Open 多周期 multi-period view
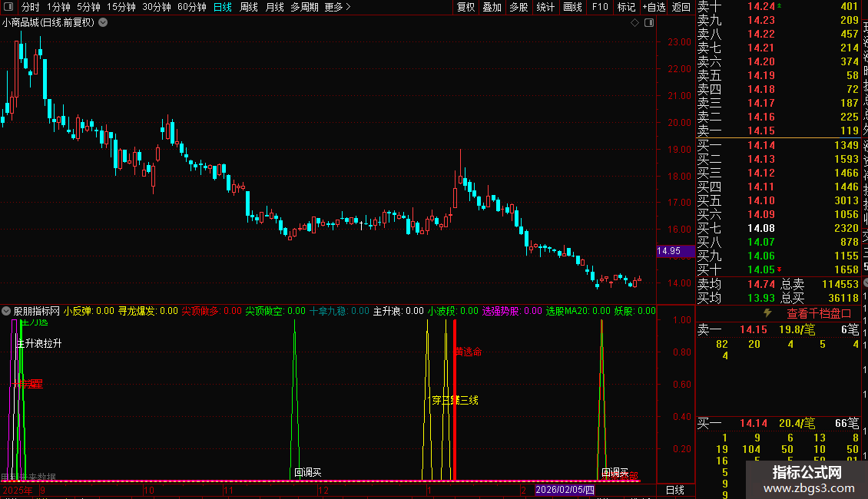 [x=304, y=7]
